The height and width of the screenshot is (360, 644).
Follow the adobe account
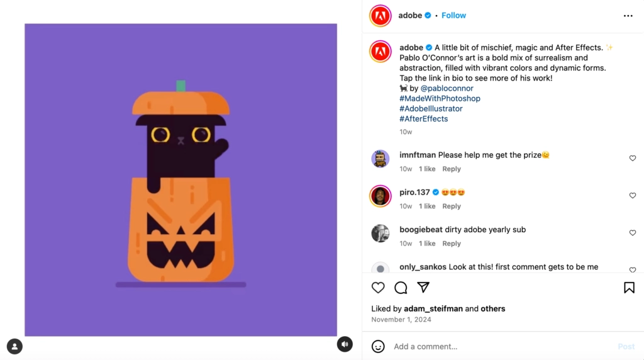coord(453,15)
